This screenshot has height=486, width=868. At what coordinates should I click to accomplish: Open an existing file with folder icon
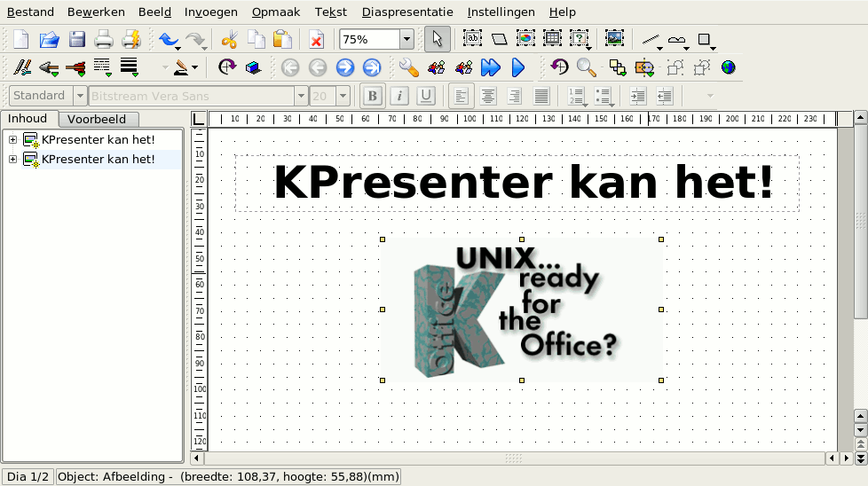(49, 39)
